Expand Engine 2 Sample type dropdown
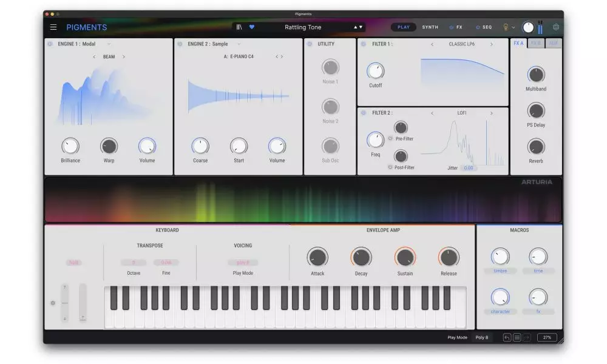The image size is (607, 364). coord(239,44)
